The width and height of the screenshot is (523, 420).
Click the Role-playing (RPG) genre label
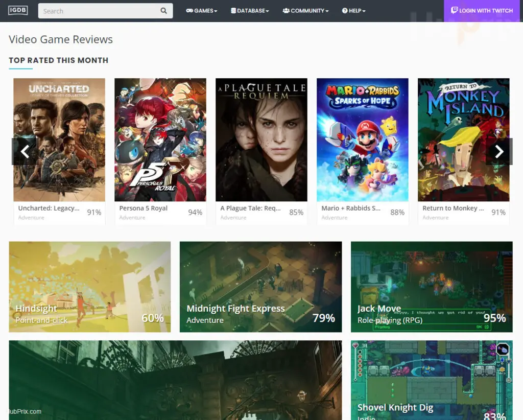pyautogui.click(x=390, y=320)
